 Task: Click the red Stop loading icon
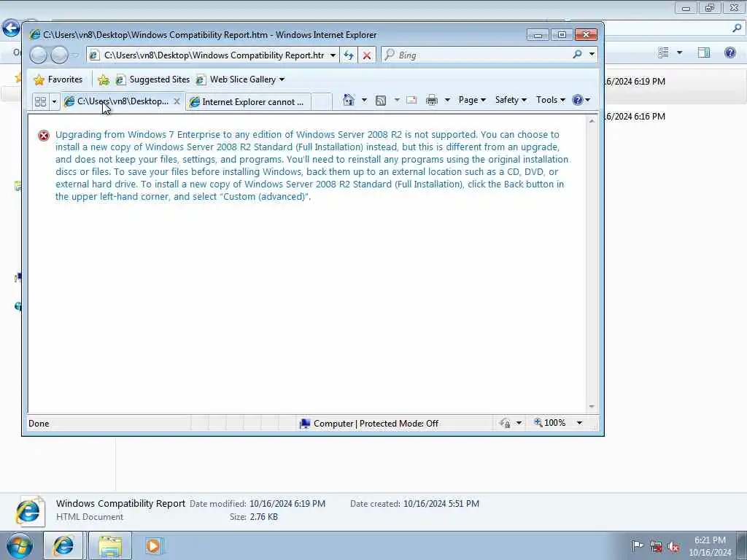click(x=367, y=55)
